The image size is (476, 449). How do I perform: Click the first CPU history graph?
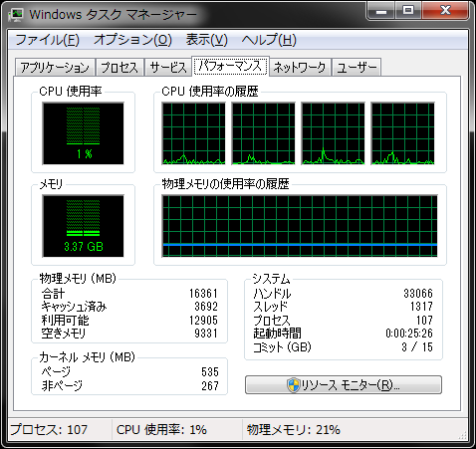click(193, 133)
